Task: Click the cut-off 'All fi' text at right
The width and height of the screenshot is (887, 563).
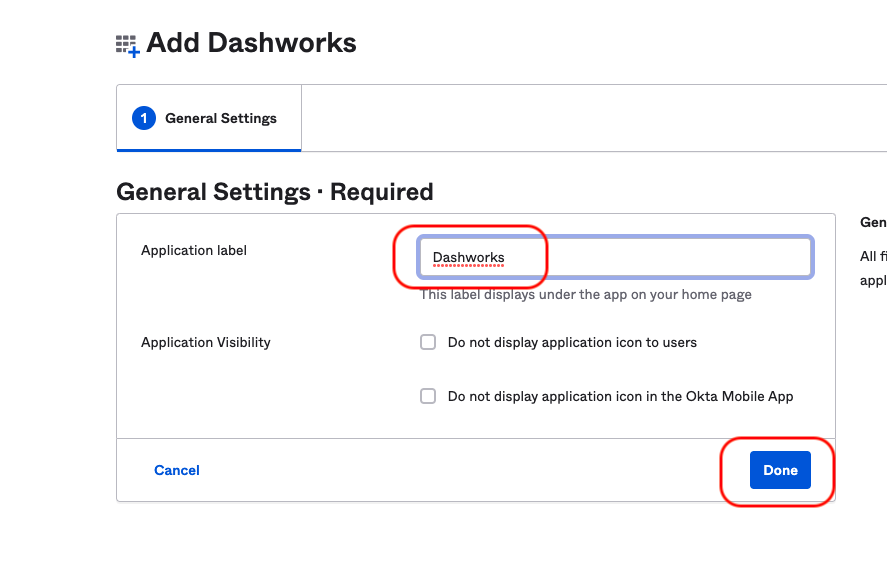Action: [x=872, y=257]
